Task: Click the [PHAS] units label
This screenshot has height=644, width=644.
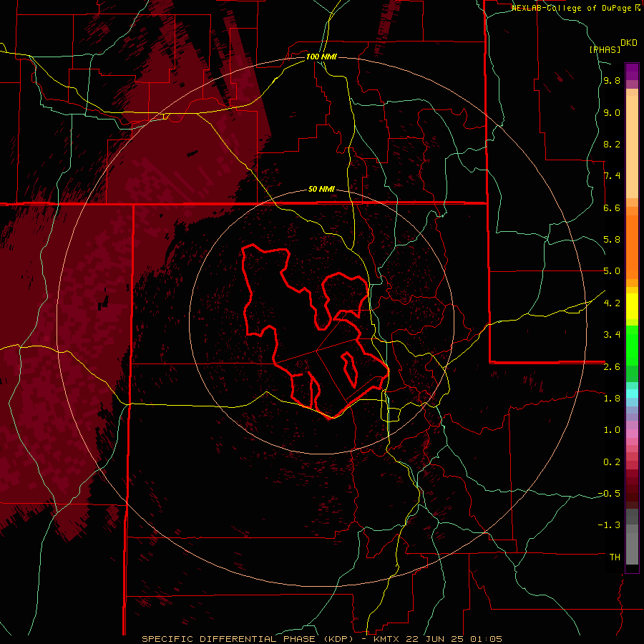Action: [x=605, y=49]
